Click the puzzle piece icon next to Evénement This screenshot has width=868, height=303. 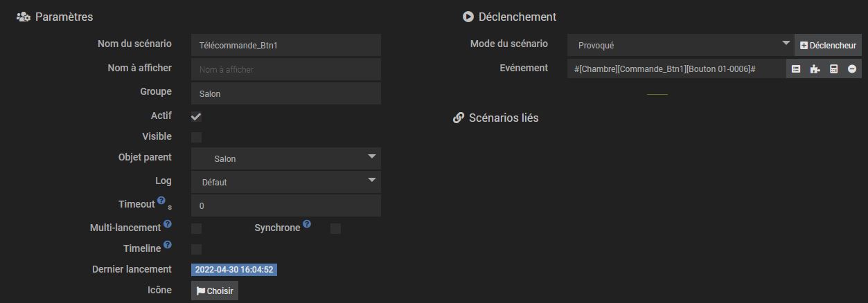tap(815, 68)
